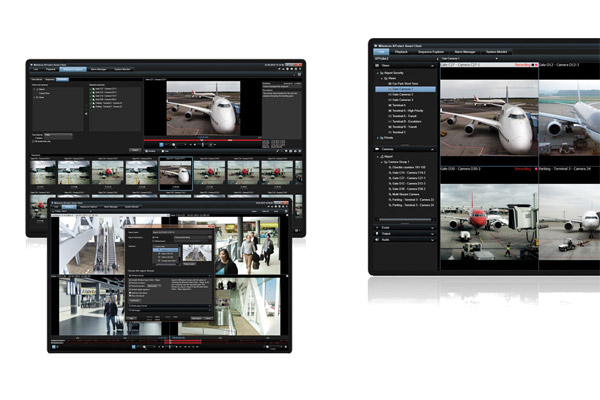Viewport: 600px width, 400px height.
Task: Click Multi-Stream Camera in camera list
Action: [x=406, y=194]
